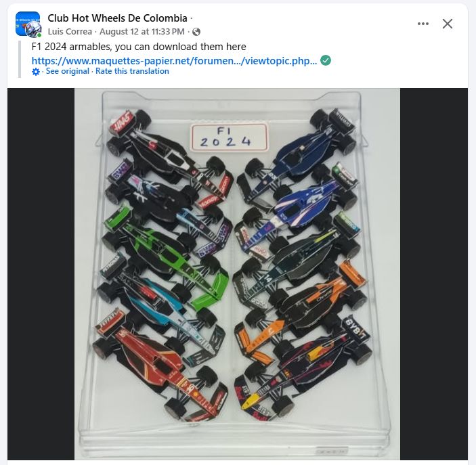Click the green Sauber paper car in photo
476x465 pixels.
(x=164, y=258)
